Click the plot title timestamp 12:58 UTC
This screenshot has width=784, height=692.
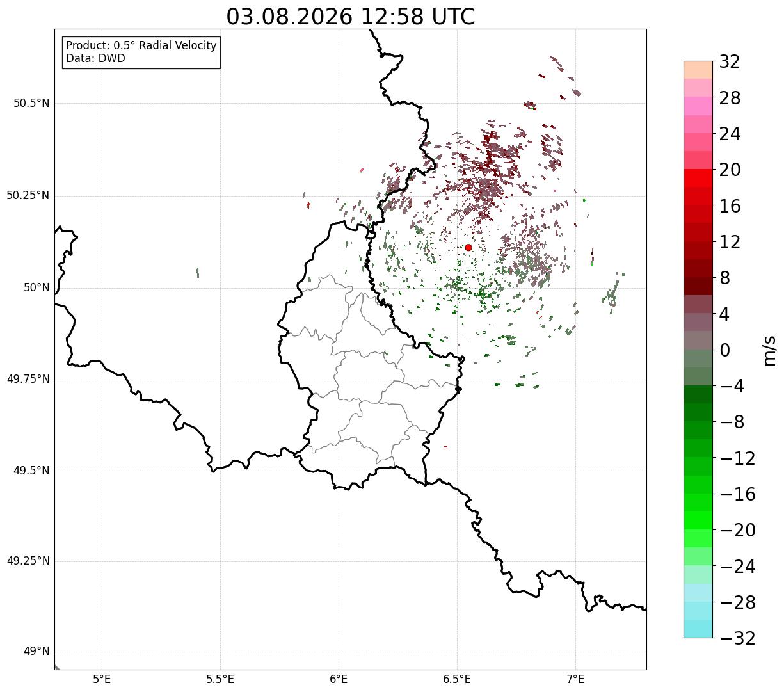[x=418, y=17]
